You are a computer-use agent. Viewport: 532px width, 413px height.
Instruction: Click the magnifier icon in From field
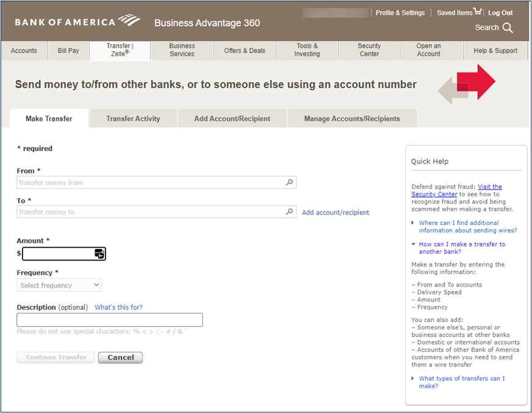coord(289,182)
